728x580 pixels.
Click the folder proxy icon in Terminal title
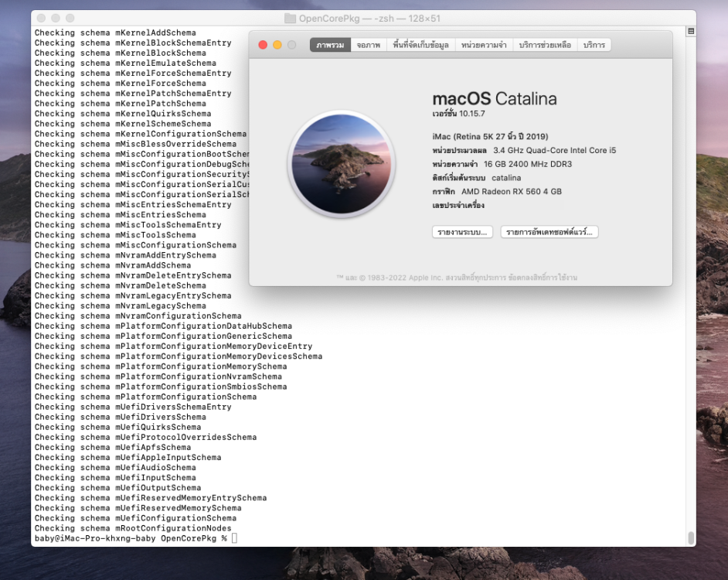pos(290,18)
